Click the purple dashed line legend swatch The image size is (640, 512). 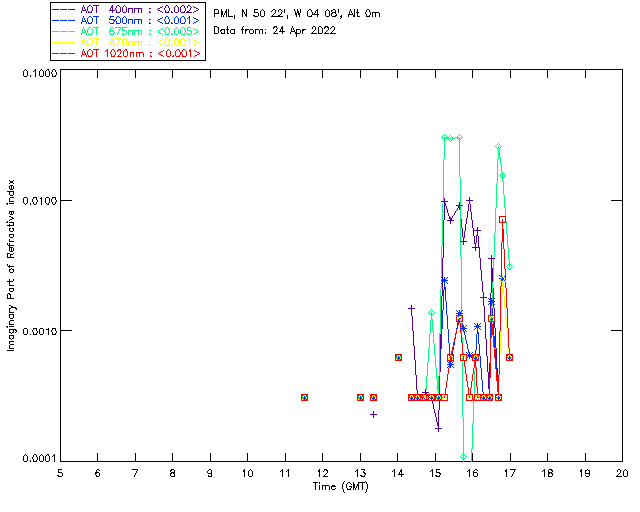click(x=64, y=9)
